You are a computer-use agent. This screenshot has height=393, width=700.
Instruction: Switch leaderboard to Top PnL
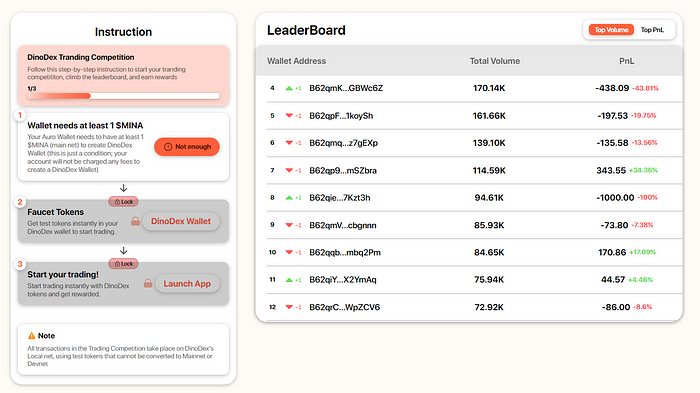pos(652,30)
